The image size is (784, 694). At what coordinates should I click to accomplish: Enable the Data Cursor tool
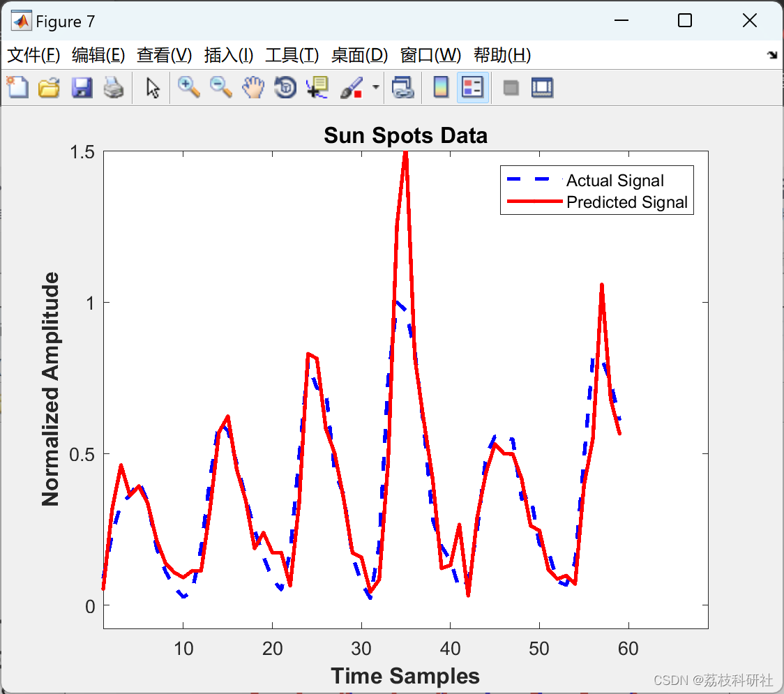pyautogui.click(x=317, y=87)
